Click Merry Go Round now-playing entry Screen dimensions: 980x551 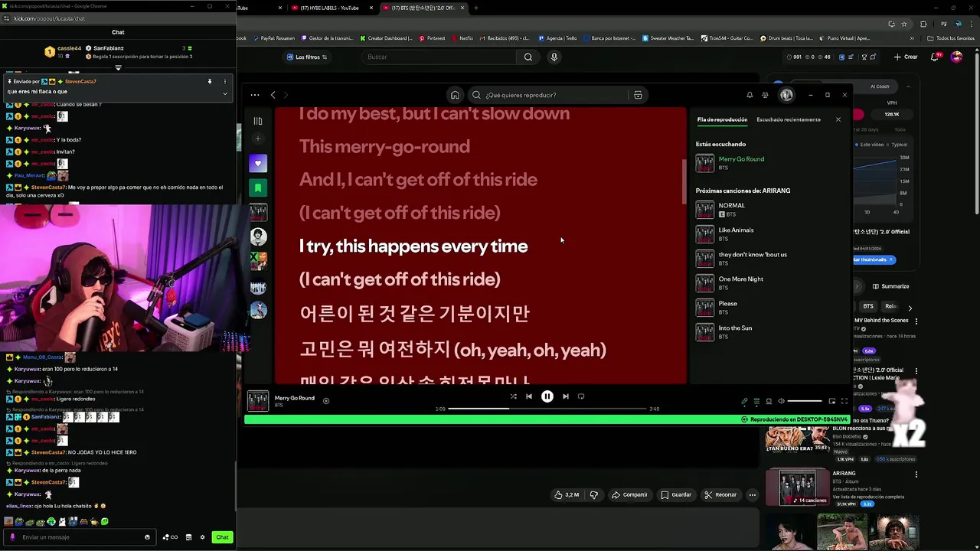pos(769,163)
